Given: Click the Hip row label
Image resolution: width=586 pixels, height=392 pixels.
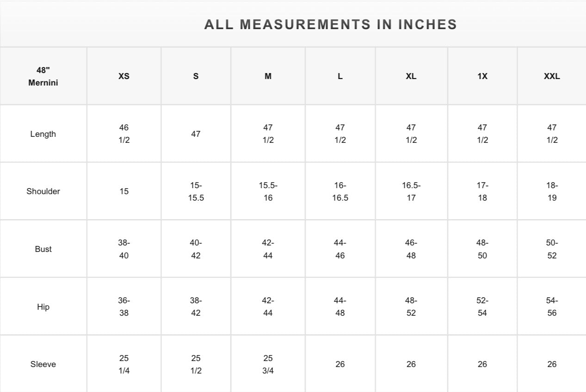Looking at the screenshot, I should [x=43, y=306].
